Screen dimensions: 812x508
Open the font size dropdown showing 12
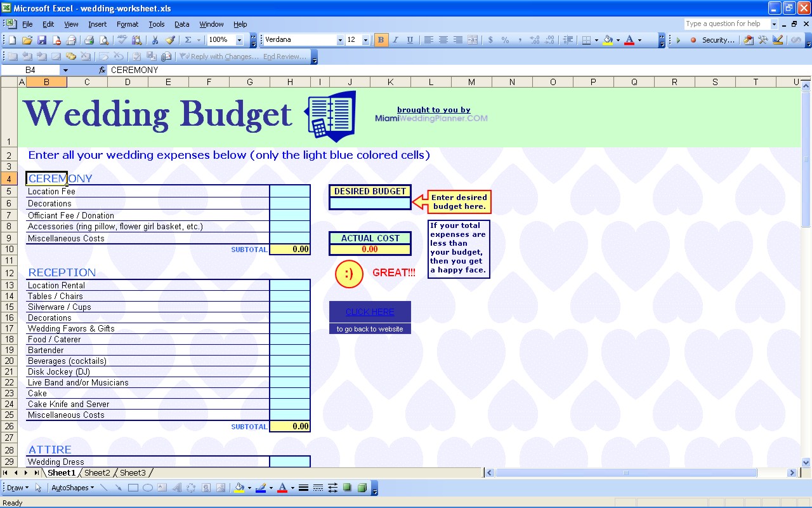365,40
